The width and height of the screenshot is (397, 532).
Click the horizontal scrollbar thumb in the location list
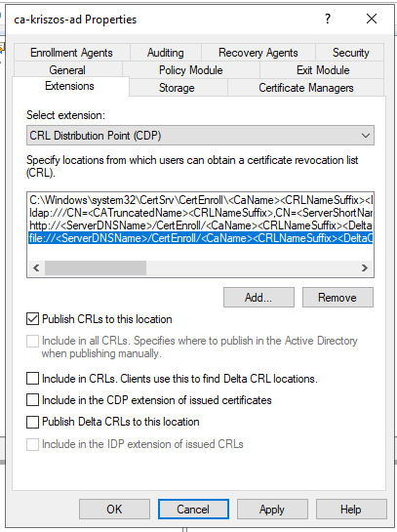click(96, 268)
